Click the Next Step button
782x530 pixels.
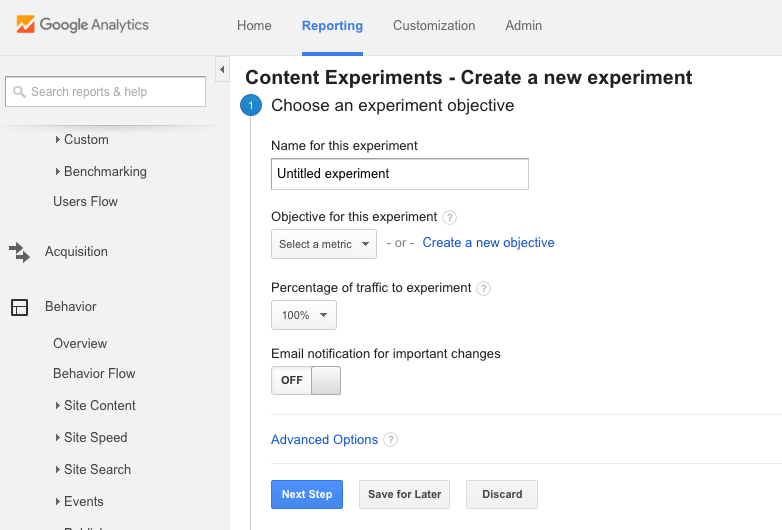pos(307,494)
